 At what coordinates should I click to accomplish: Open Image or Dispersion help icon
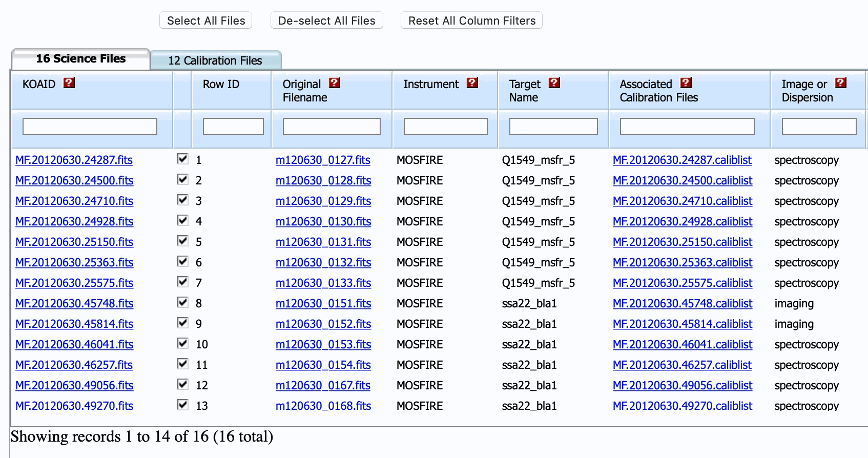[841, 83]
